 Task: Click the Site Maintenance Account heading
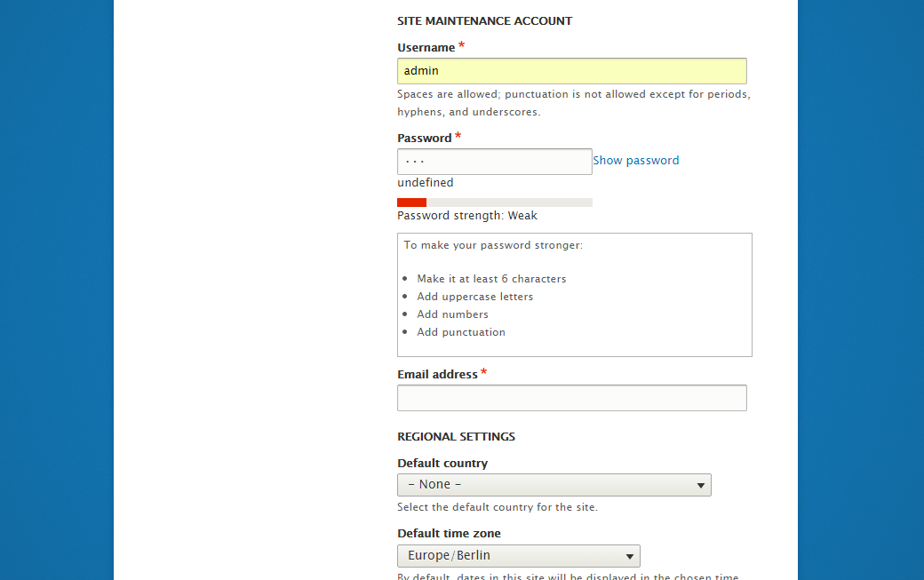484,21
